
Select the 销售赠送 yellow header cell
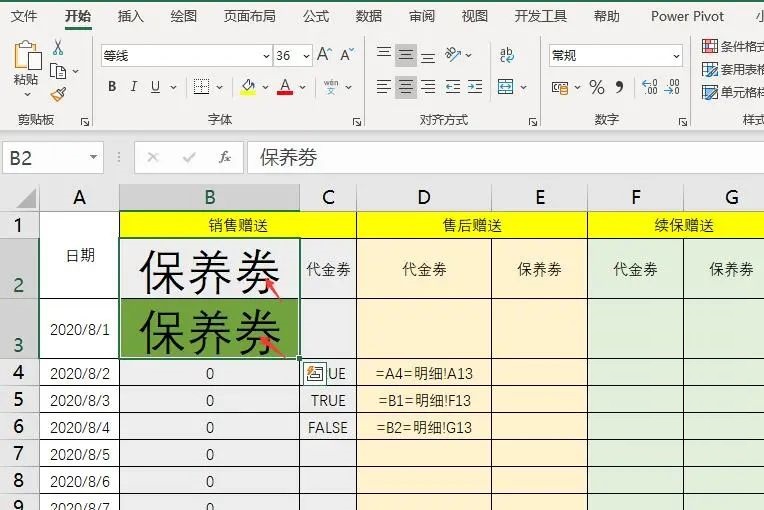click(x=238, y=225)
